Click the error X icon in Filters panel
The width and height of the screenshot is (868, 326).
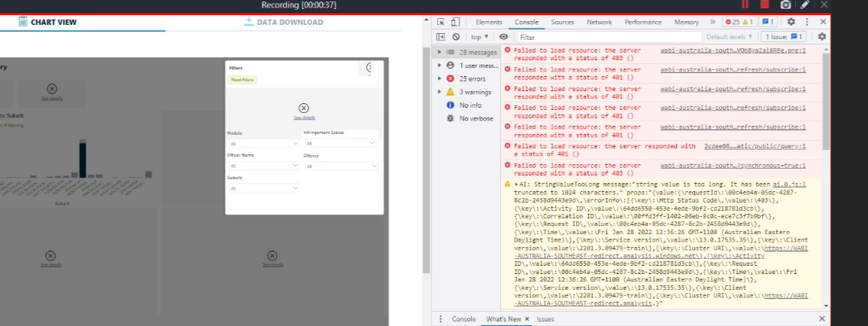coord(303,108)
